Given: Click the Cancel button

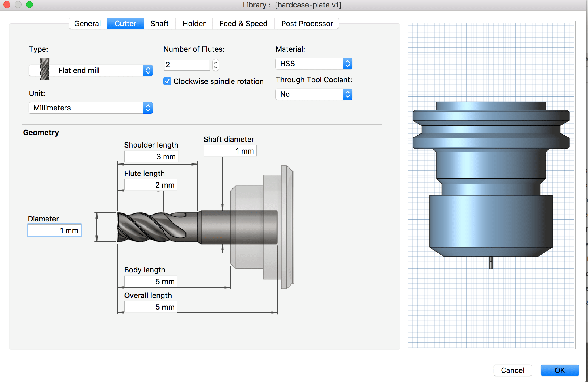Looking at the screenshot, I should coord(513,370).
